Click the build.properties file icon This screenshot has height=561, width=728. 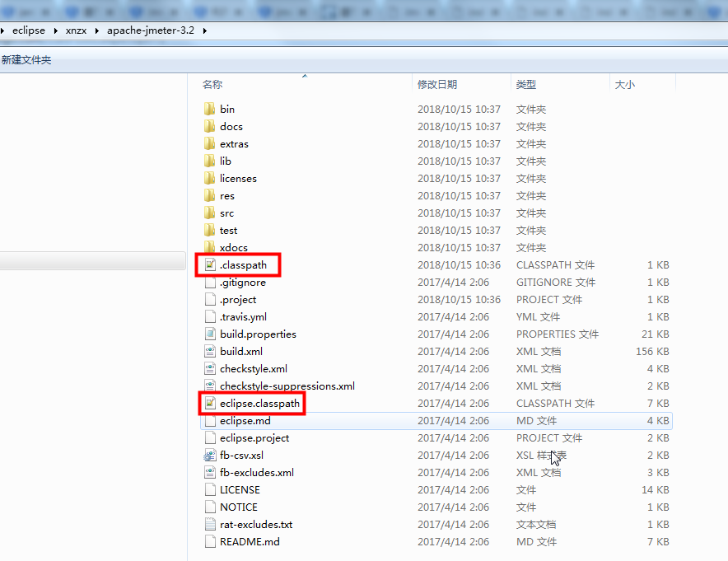[x=210, y=334]
